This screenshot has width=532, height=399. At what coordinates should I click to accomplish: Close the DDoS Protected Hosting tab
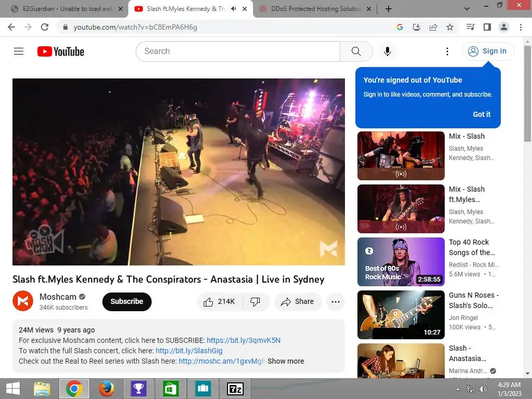369,9
